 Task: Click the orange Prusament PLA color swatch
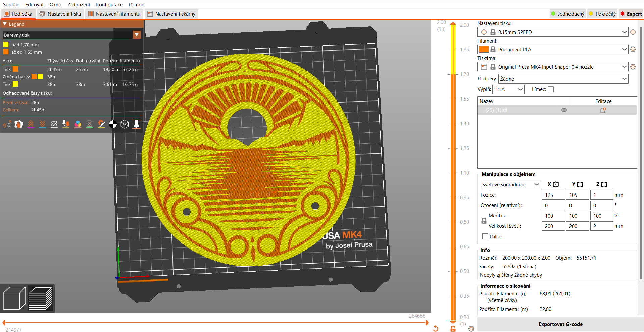(483, 50)
